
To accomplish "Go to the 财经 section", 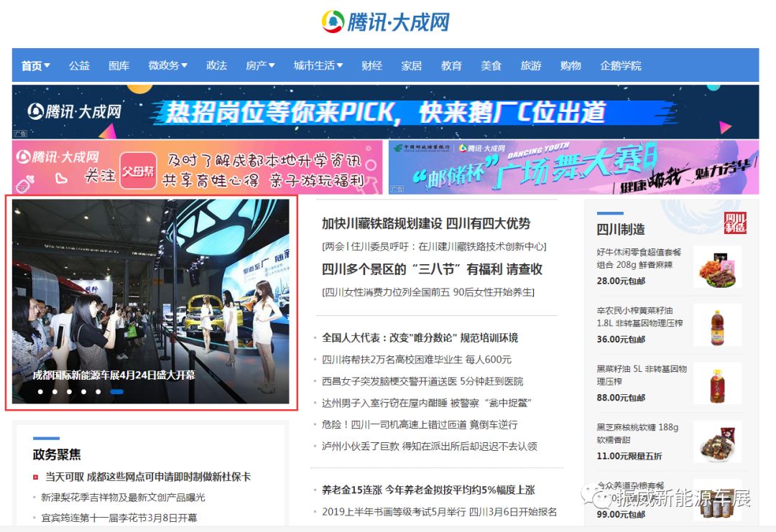I will point(371,65).
